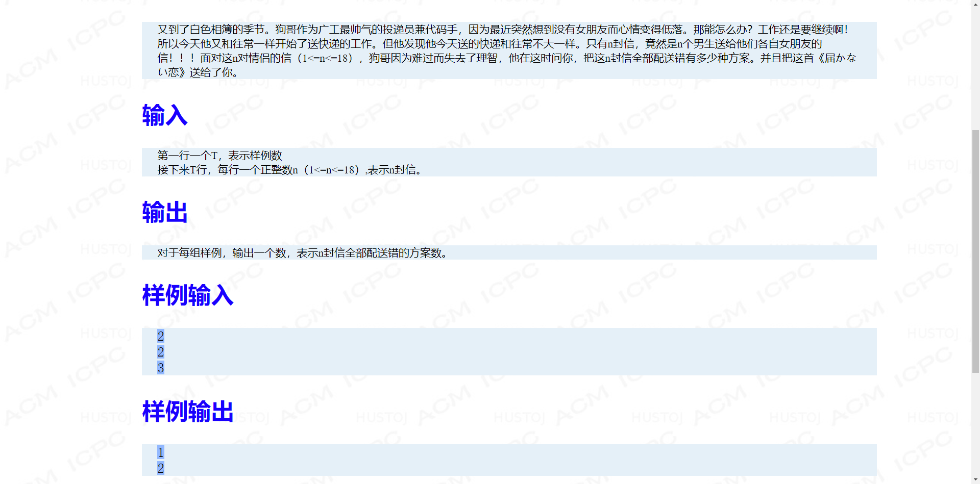The height and width of the screenshot is (484, 980).
Task: Click the first sample input line 2
Action: pyautogui.click(x=161, y=336)
